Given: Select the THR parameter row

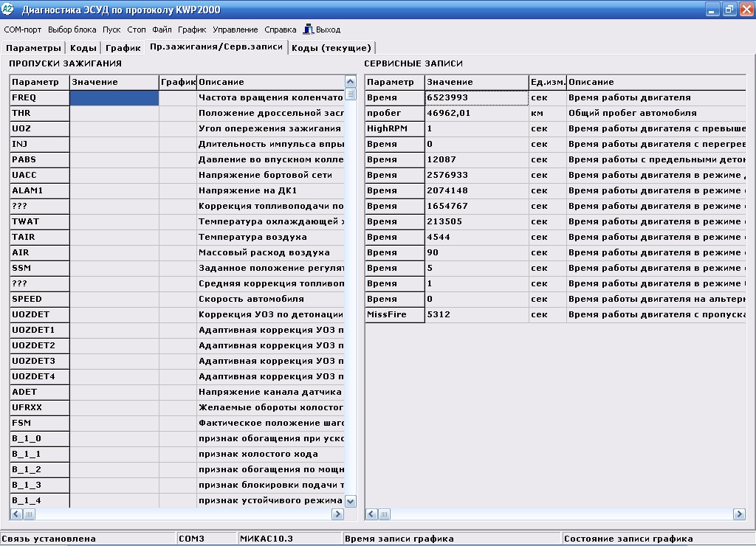Looking at the screenshot, I should click(177, 113).
